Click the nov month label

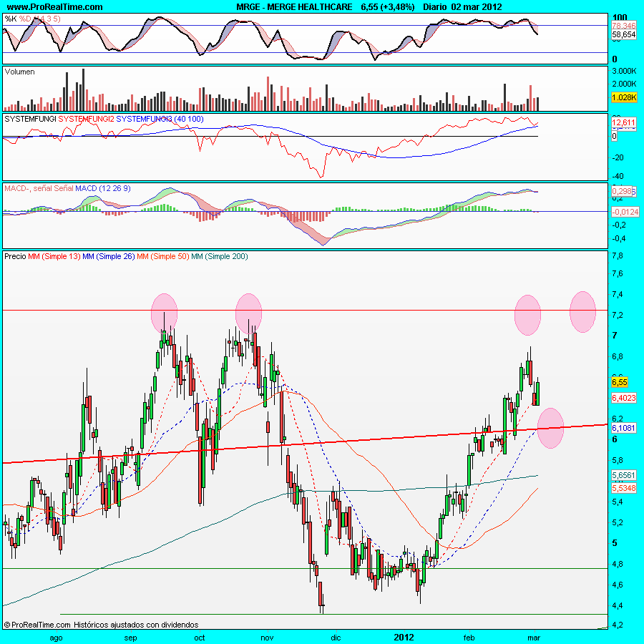point(267,638)
